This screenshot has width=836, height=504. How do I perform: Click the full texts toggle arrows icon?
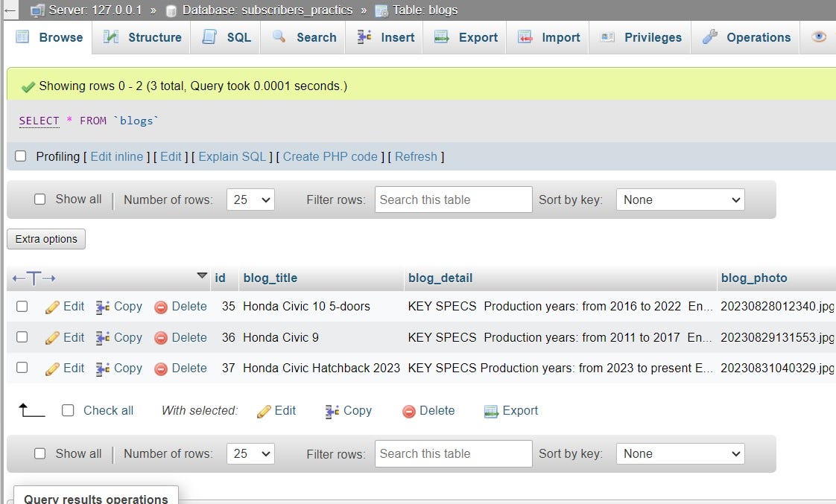click(34, 278)
